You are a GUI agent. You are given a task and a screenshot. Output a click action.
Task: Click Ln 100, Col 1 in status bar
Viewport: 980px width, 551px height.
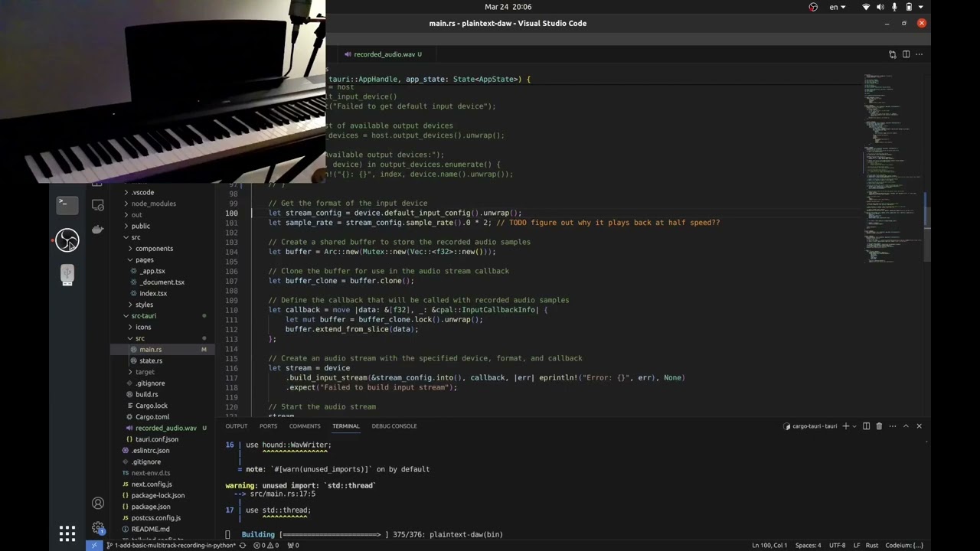(x=771, y=546)
